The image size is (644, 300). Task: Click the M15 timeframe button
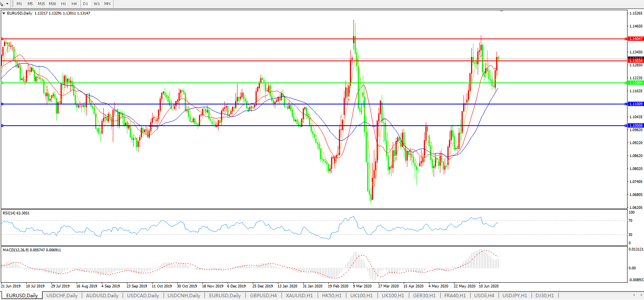(x=41, y=4)
